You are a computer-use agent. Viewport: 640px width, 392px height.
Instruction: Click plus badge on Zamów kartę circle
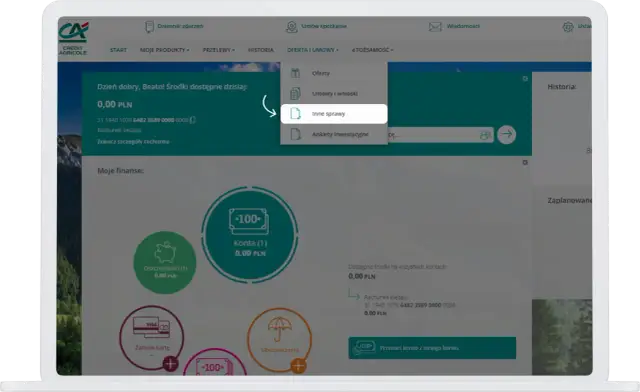click(x=170, y=363)
